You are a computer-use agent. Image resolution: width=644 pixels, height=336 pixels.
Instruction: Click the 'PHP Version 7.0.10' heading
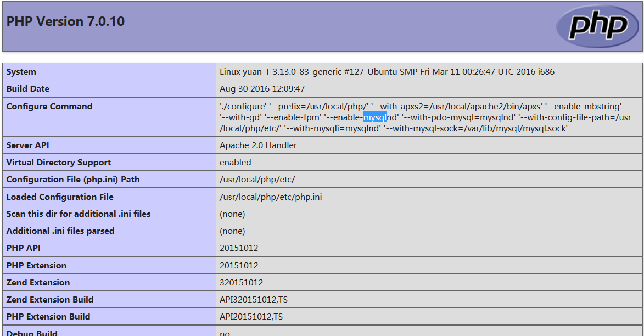[65, 21]
